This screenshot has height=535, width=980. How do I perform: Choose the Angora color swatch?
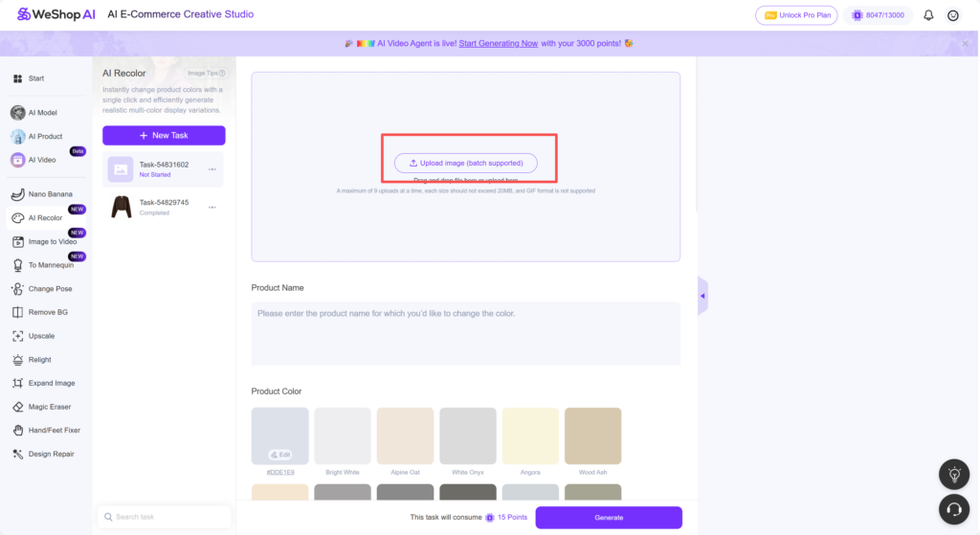click(530, 436)
